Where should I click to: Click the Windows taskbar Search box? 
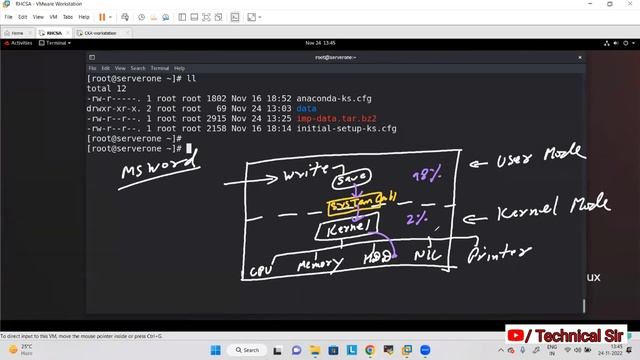(x=247, y=350)
